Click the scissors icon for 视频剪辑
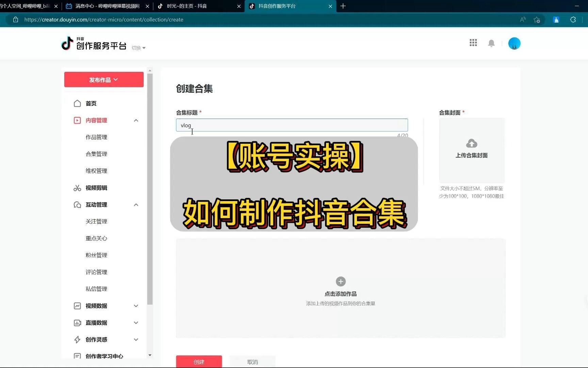Image resolution: width=588 pixels, height=368 pixels. [77, 188]
